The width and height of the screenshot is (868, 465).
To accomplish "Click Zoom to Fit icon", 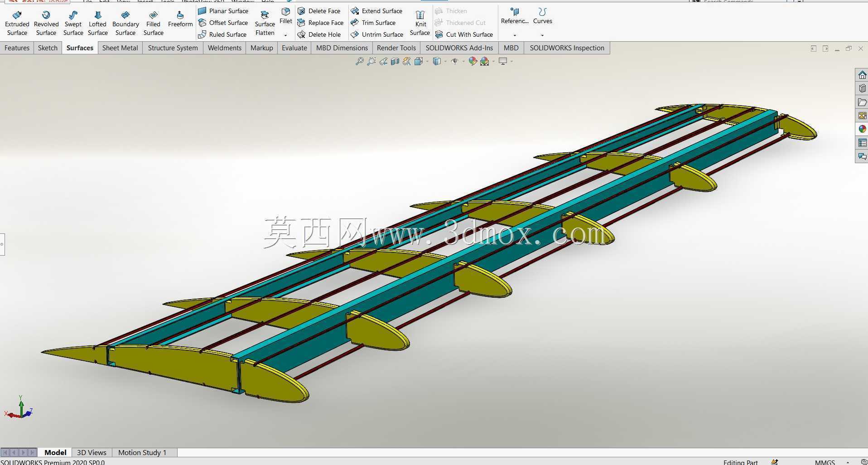I will pos(360,61).
